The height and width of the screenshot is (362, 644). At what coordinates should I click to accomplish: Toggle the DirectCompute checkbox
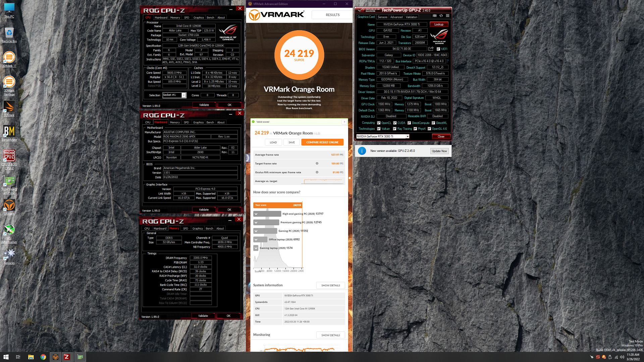[409, 123]
